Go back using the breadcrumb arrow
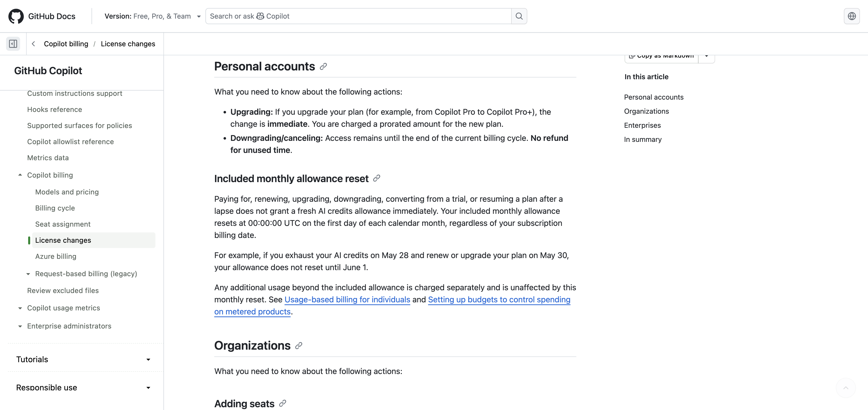868x410 pixels. click(33, 44)
